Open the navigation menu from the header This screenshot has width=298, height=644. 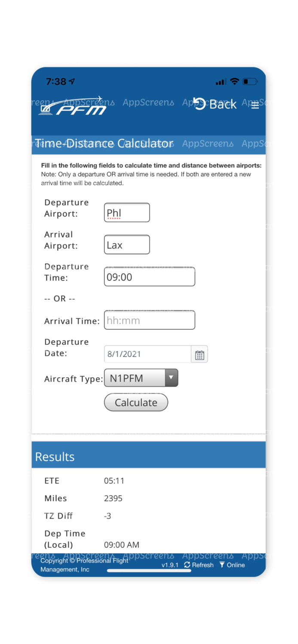tap(255, 105)
